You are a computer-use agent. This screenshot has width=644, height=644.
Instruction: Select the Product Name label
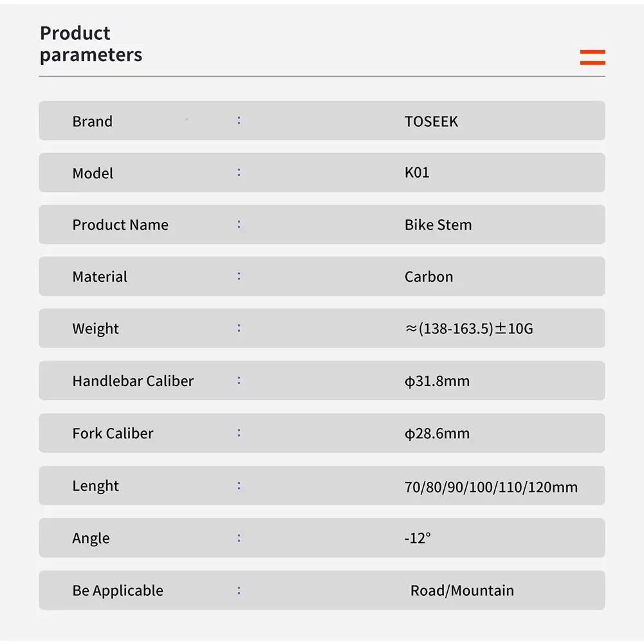coord(120,225)
